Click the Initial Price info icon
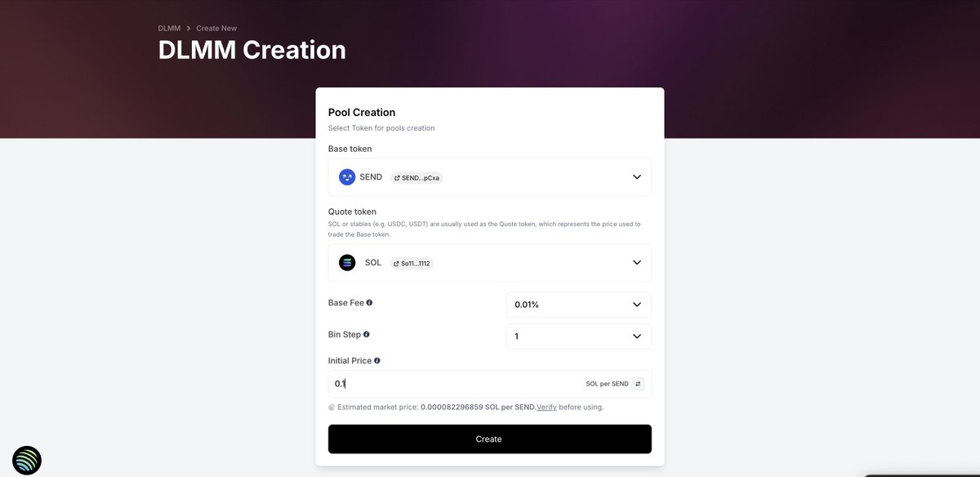Image resolution: width=980 pixels, height=477 pixels. (376, 360)
